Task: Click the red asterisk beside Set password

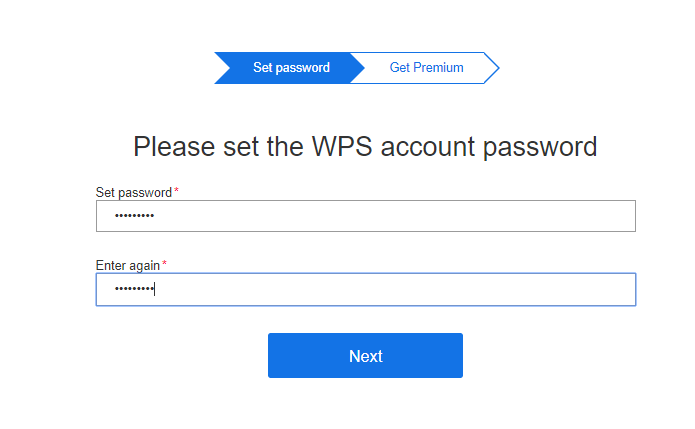Action: (177, 191)
